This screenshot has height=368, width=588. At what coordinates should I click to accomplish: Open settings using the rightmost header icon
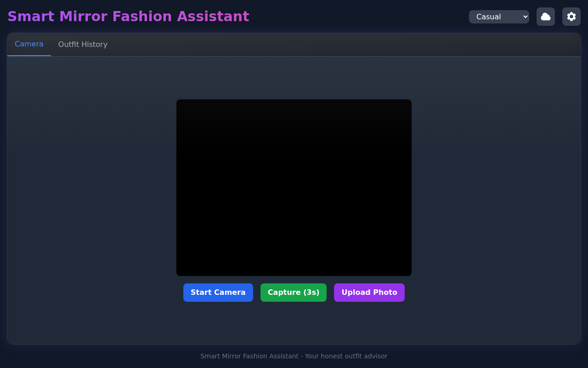tap(571, 16)
